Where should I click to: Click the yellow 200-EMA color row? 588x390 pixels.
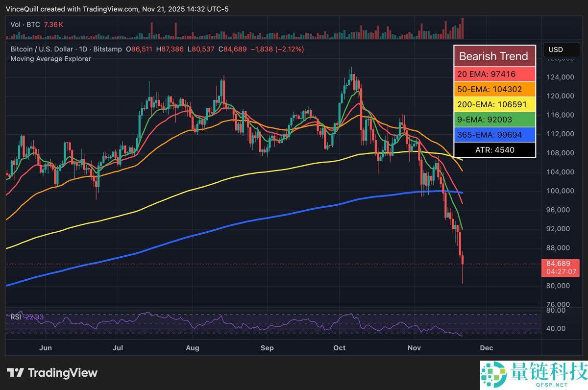(494, 104)
